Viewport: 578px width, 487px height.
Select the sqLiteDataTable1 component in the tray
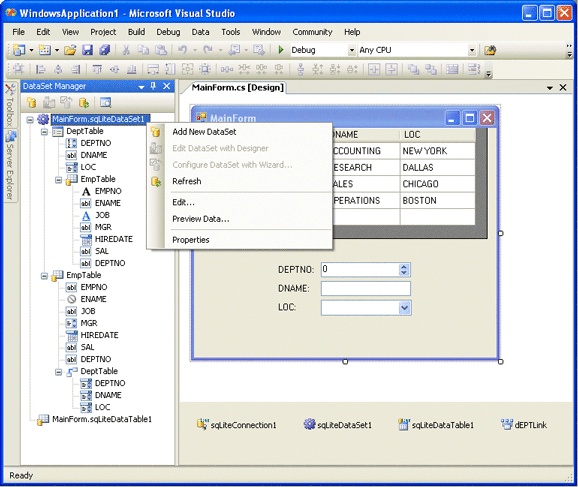pos(436,425)
